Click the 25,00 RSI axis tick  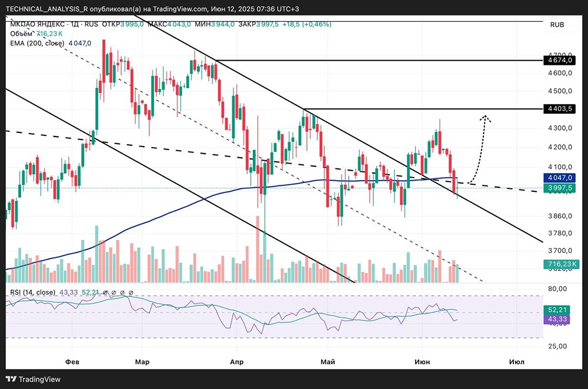[x=557, y=346]
